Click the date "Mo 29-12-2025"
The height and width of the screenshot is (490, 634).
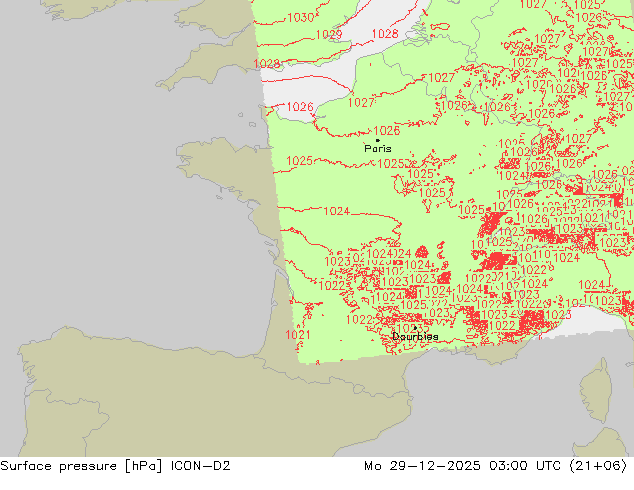[x=422, y=466]
